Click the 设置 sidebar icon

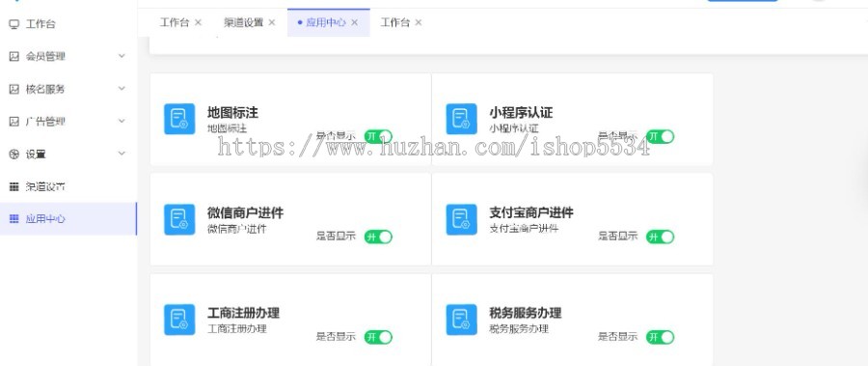14,155
